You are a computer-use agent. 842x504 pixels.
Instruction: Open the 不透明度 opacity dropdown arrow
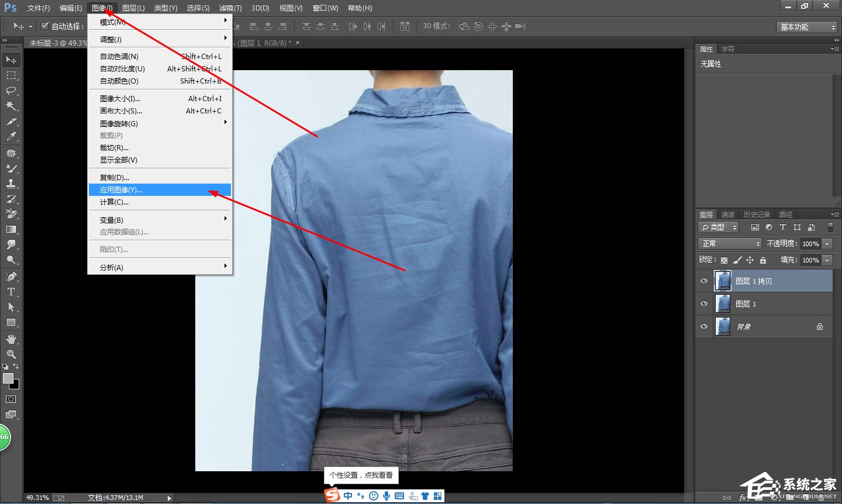click(x=827, y=244)
